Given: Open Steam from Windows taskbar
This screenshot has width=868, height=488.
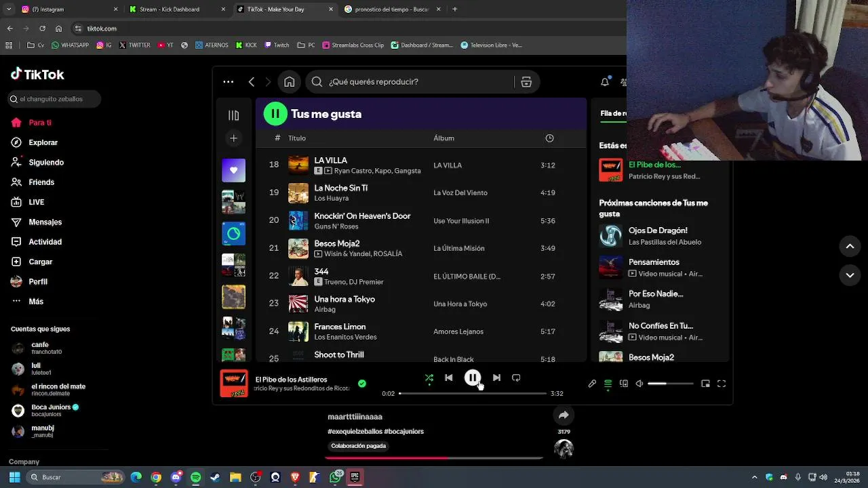Looking at the screenshot, I should click(x=216, y=477).
